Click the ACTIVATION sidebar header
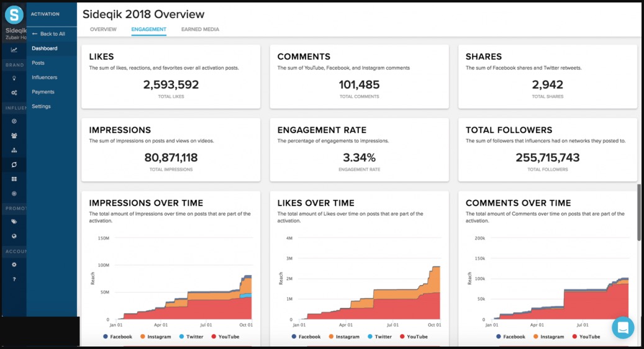This screenshot has height=349, width=644. pos(45,14)
